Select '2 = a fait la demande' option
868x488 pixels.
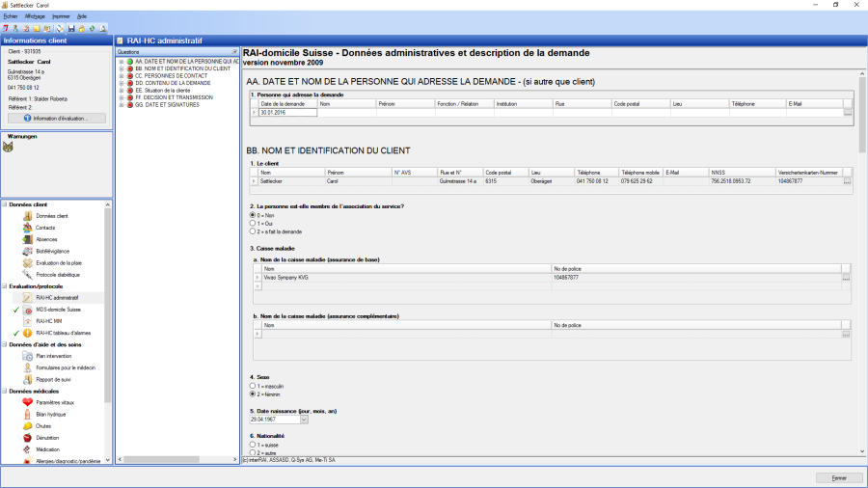[253, 232]
